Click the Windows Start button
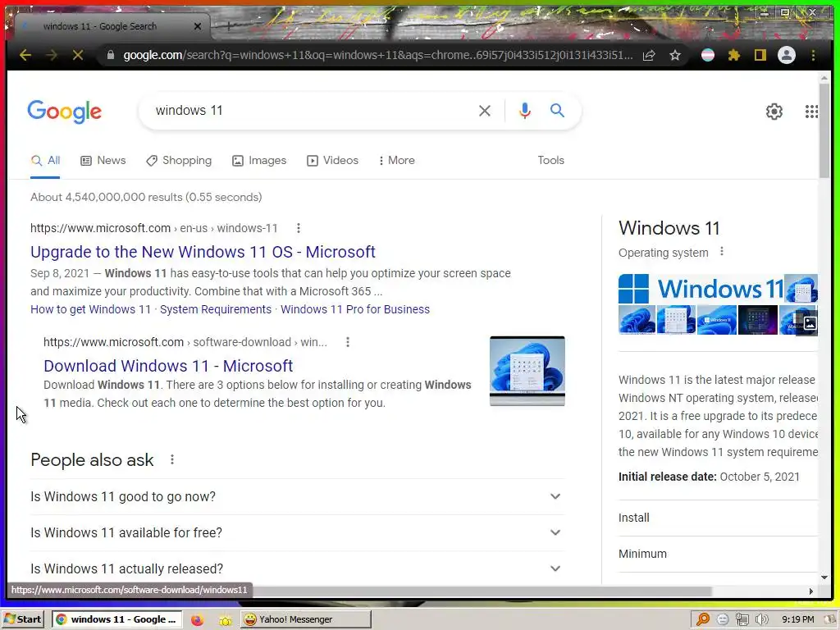This screenshot has width=840, height=630. click(x=22, y=619)
